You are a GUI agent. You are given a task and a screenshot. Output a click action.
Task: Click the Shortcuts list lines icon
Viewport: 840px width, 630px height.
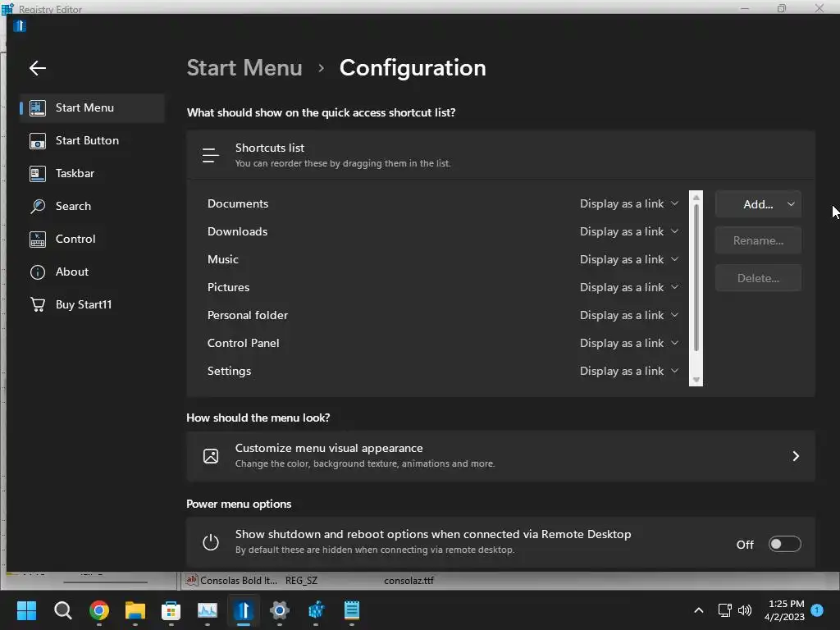(211, 155)
